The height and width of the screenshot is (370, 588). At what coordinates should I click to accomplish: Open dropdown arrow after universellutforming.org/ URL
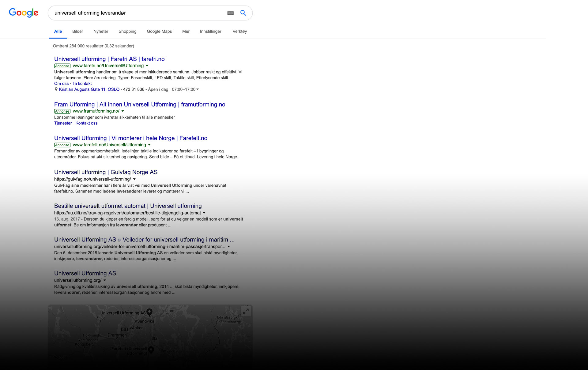[105, 280]
